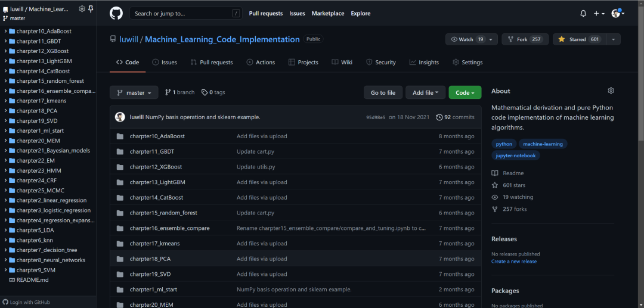Focus the Search or jump to field

pos(185,14)
